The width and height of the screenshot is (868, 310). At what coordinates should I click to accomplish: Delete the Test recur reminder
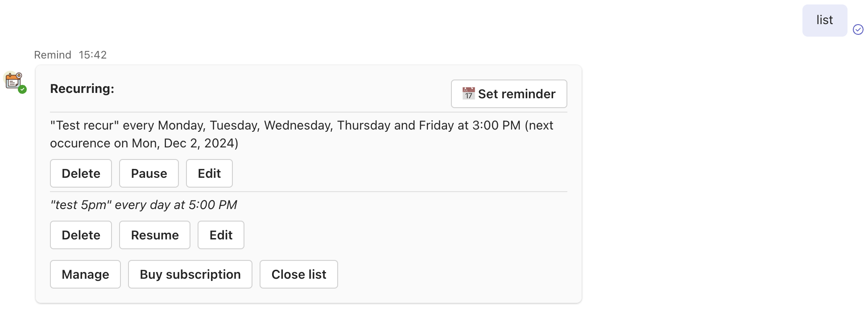pos(81,173)
